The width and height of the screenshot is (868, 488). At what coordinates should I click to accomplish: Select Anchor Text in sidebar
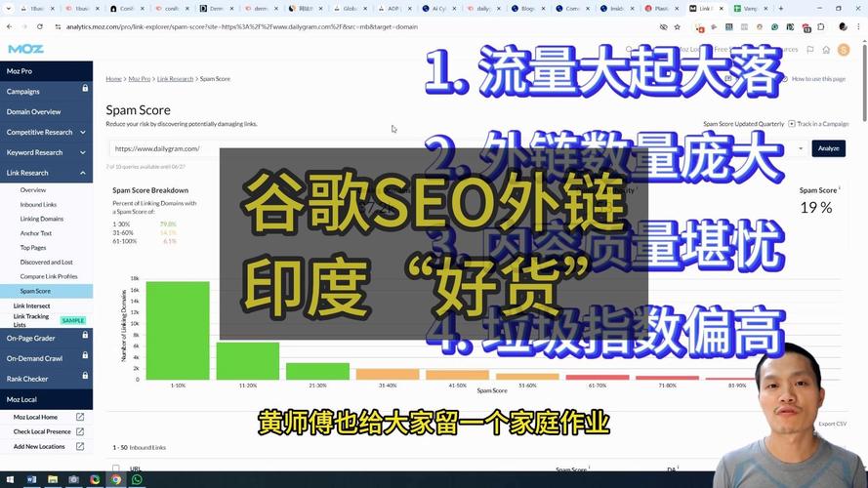(35, 233)
